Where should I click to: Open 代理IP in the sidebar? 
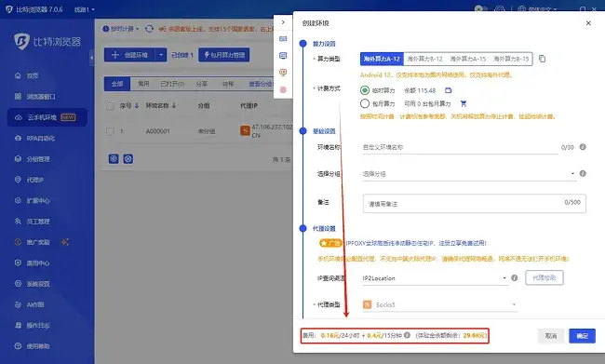(x=30, y=180)
